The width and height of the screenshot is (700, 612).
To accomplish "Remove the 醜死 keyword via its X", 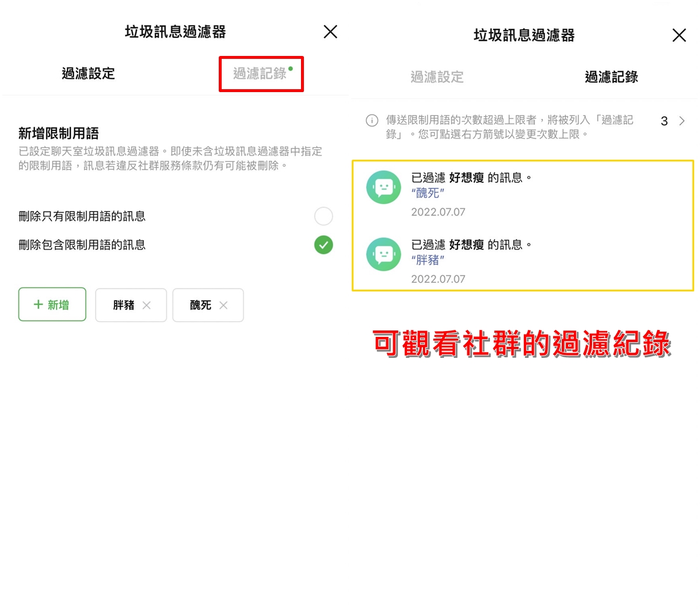I will (x=223, y=305).
